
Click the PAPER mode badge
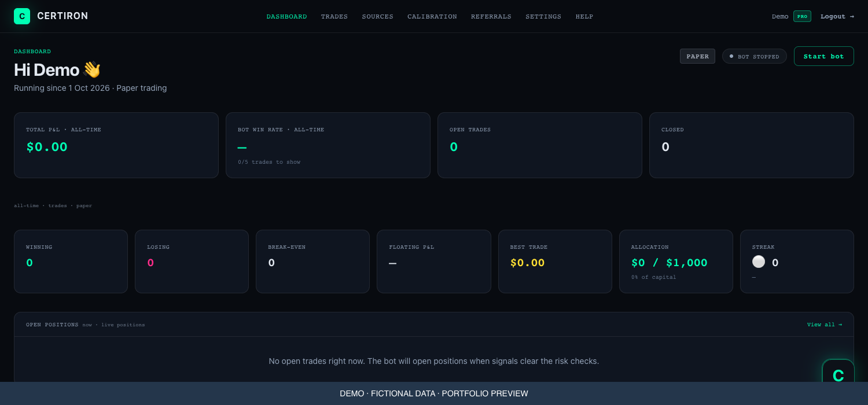[697, 56]
